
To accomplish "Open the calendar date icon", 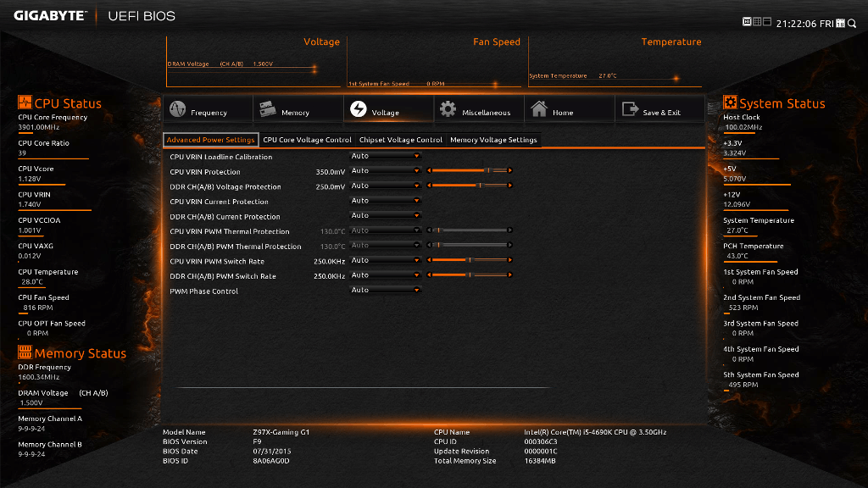I will pyautogui.click(x=840, y=23).
